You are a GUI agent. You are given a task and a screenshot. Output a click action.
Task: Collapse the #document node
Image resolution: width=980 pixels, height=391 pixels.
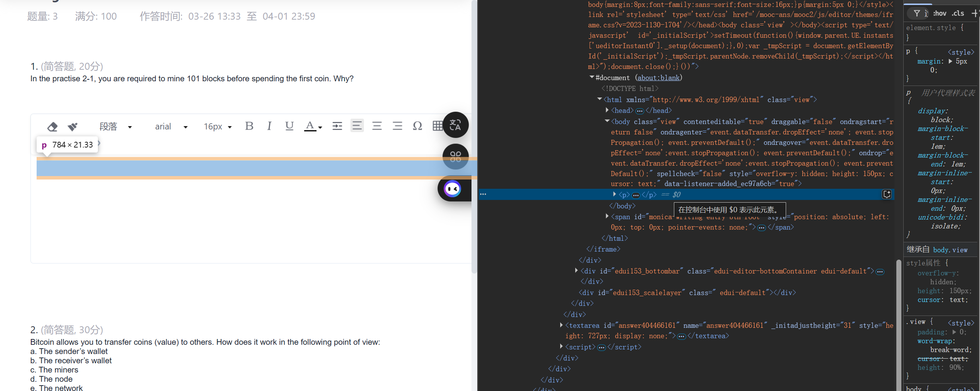pos(592,77)
